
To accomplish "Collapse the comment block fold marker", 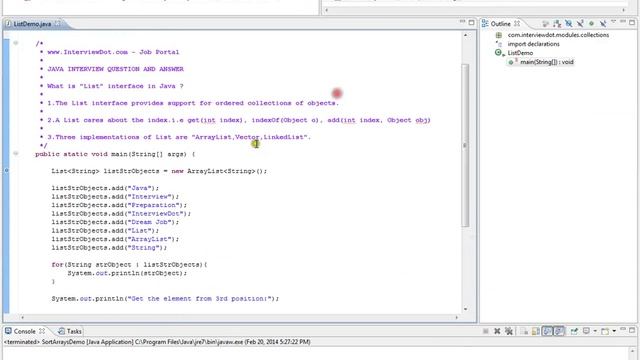I will coord(16,43).
